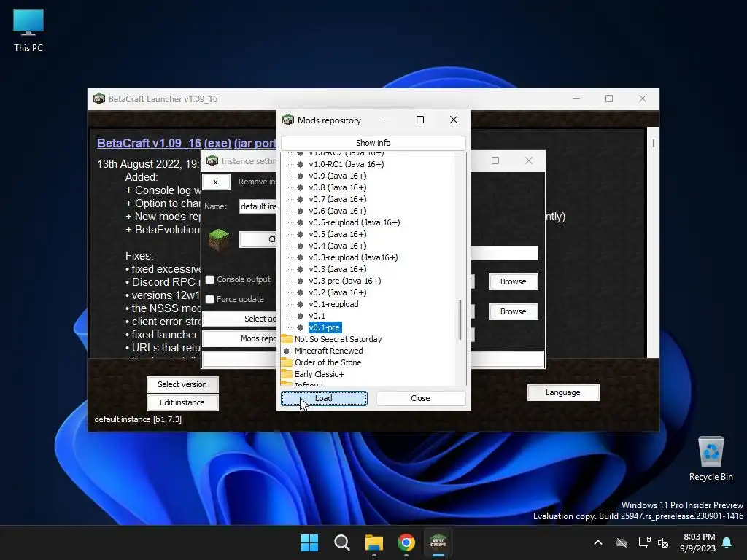Click the Show info button
747x560 pixels.
(373, 143)
